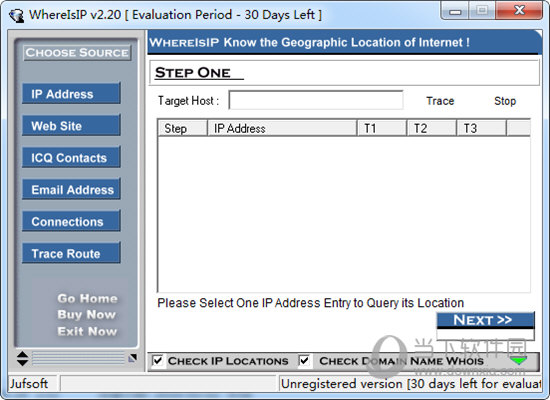The image size is (550, 400).
Task: Click the T2 column header
Action: pyautogui.click(x=432, y=128)
